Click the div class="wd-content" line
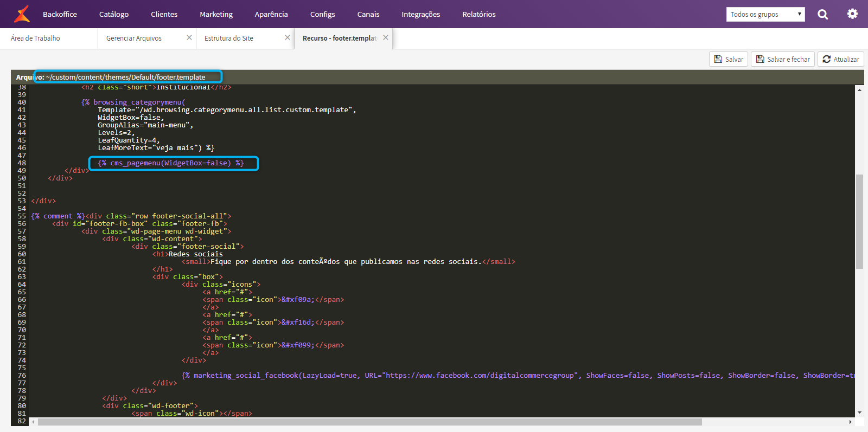The image size is (868, 432). 152,238
